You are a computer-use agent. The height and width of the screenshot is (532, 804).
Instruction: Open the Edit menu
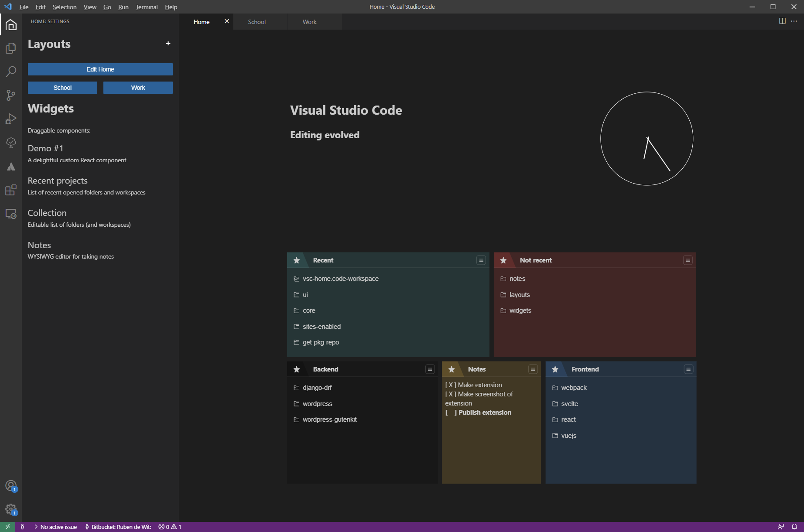coord(41,7)
